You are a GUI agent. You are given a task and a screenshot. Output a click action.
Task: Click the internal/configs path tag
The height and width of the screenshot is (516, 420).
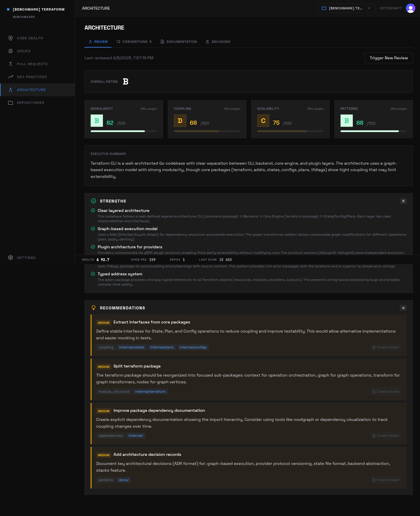[x=193, y=347]
